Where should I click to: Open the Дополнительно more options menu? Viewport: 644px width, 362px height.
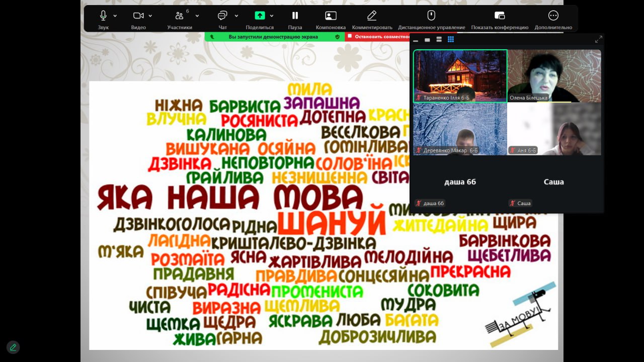tap(553, 16)
